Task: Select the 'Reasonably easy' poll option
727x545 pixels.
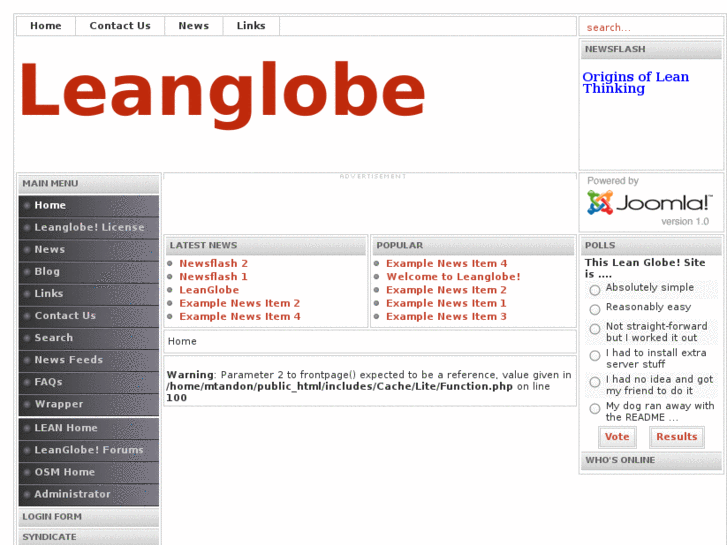Action: [x=595, y=309]
